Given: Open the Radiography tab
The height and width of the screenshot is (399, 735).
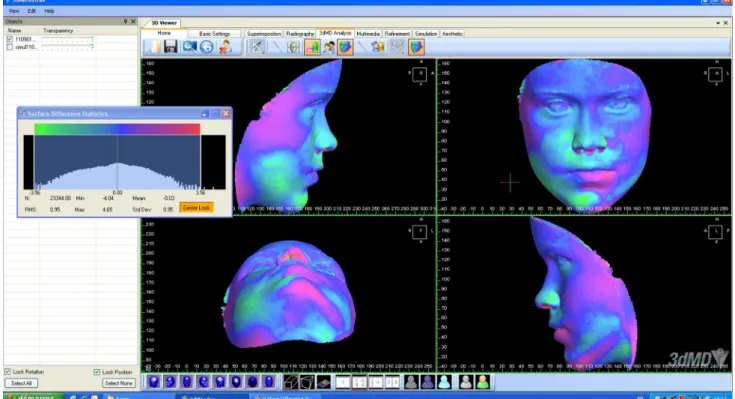Looking at the screenshot, I should 300,34.
